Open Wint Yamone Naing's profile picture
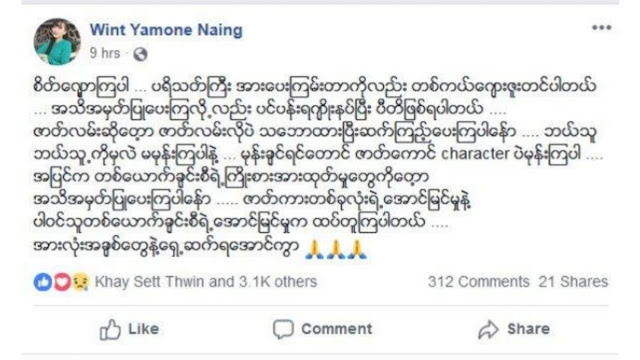Screen dimensions: 640x360 [x=57, y=42]
